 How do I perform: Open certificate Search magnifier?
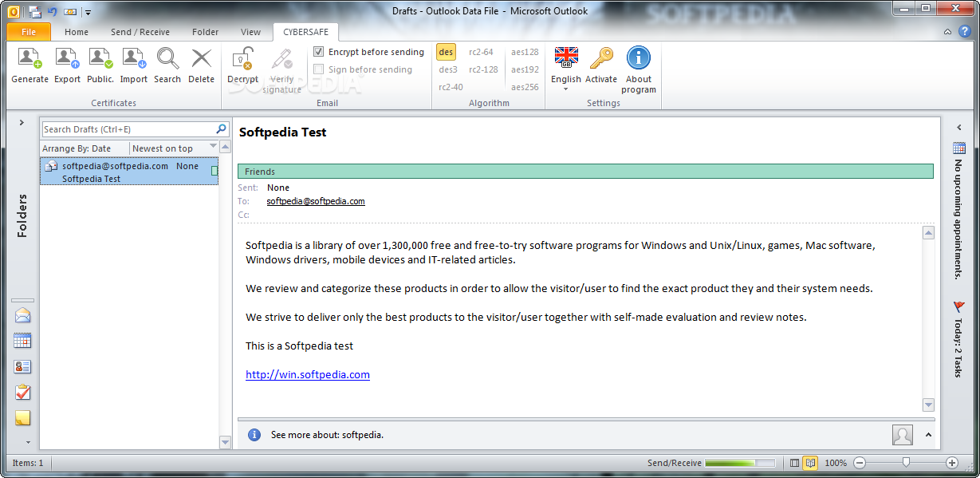click(x=167, y=59)
